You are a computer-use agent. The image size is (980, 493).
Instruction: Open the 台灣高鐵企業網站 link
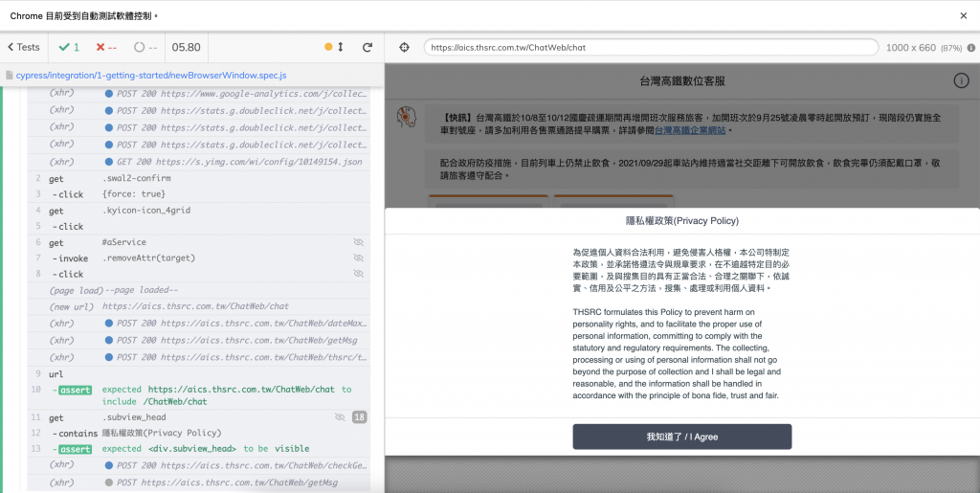(x=690, y=130)
